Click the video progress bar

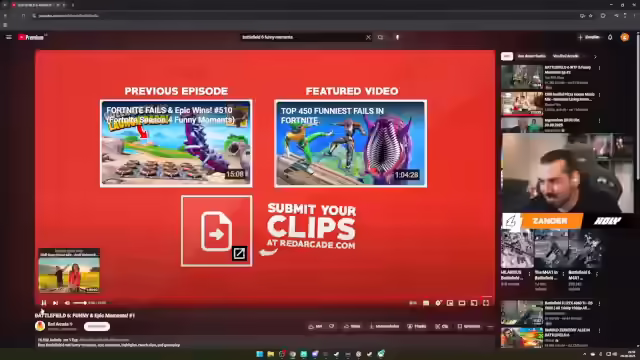pos(265,297)
